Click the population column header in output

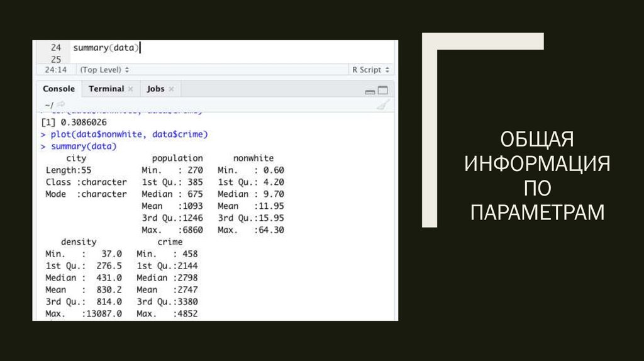(x=177, y=158)
